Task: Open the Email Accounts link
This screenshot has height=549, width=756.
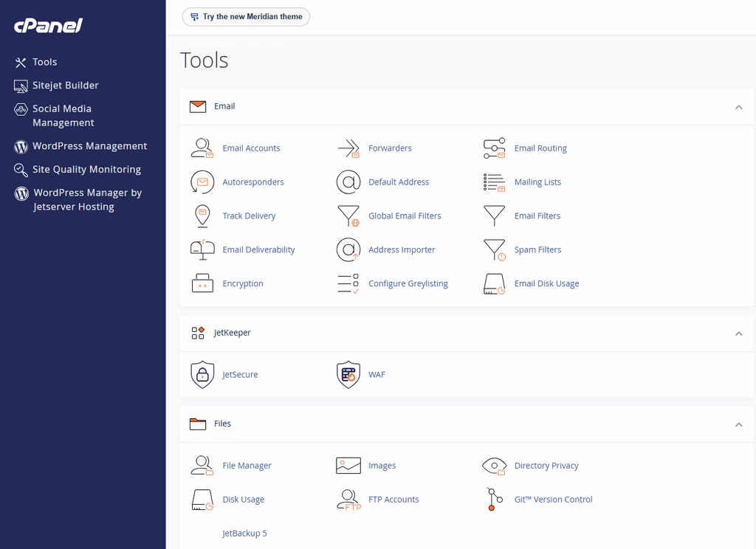Action: pyautogui.click(x=251, y=148)
